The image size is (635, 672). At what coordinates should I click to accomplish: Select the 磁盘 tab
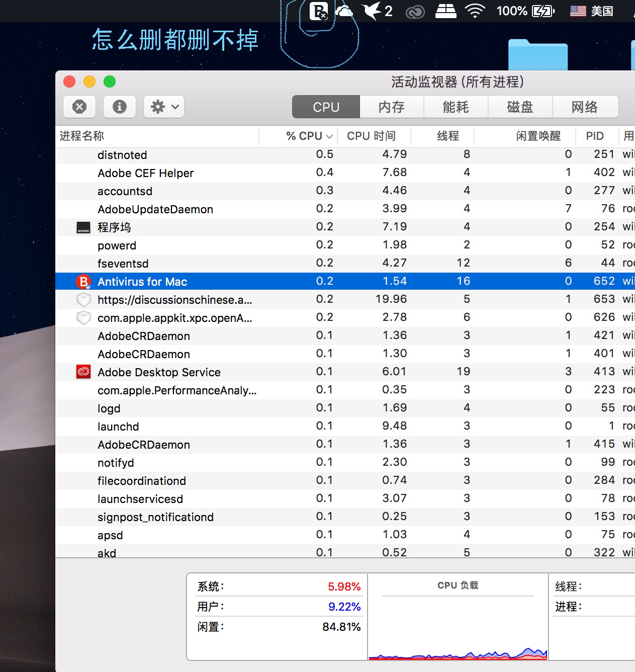[520, 107]
